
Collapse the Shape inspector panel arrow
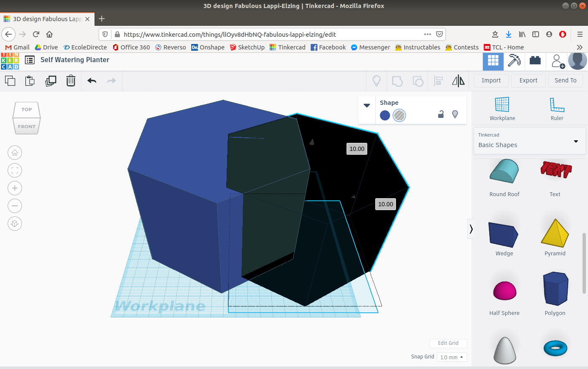click(x=367, y=106)
